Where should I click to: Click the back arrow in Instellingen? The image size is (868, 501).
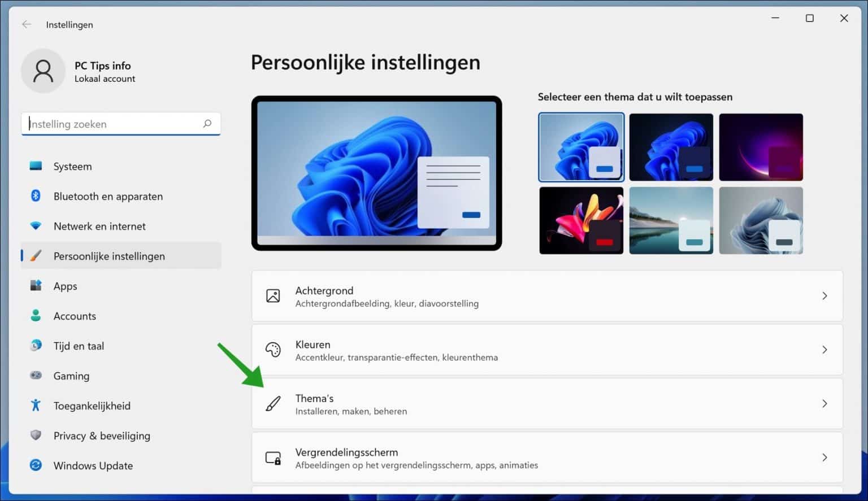pyautogui.click(x=27, y=24)
